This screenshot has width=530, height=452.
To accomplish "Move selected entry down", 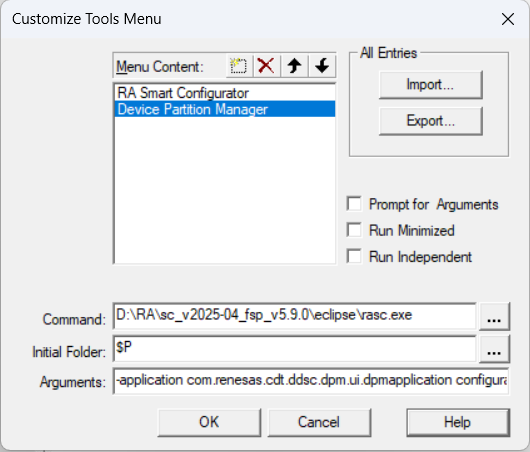I will pos(322,66).
